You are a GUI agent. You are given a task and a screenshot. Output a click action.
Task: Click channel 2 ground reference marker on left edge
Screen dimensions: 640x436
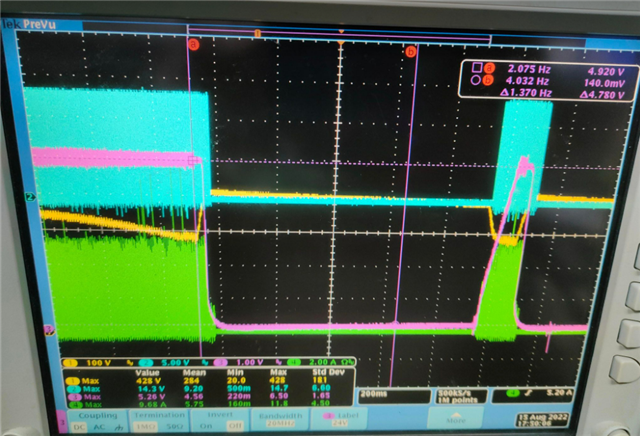[30, 197]
